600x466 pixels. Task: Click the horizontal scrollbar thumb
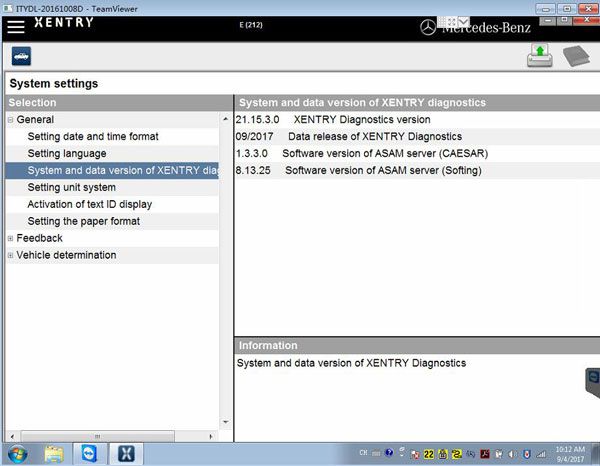click(98, 436)
